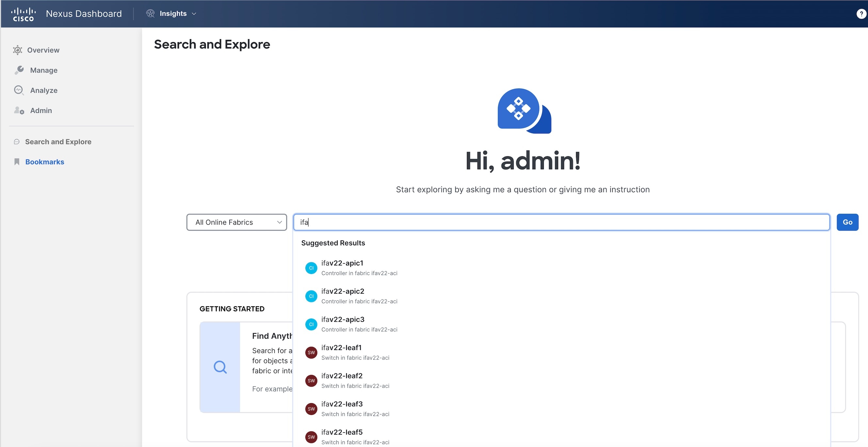Click the CI icon beside ifav22-apic2
The image size is (868, 447).
[x=311, y=296]
